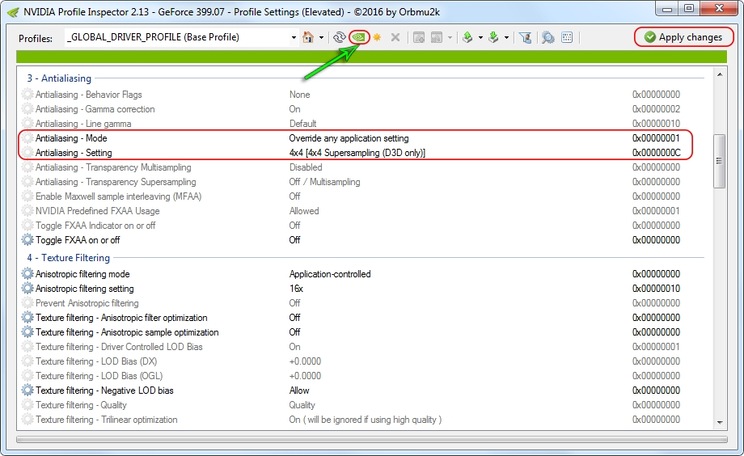Screen dimensions: 744x456
Task: Click the settings list scroll-up arrow
Action: 720,74
